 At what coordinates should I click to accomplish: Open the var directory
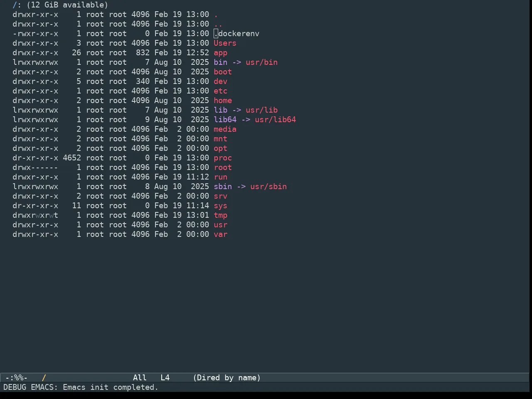[220, 234]
